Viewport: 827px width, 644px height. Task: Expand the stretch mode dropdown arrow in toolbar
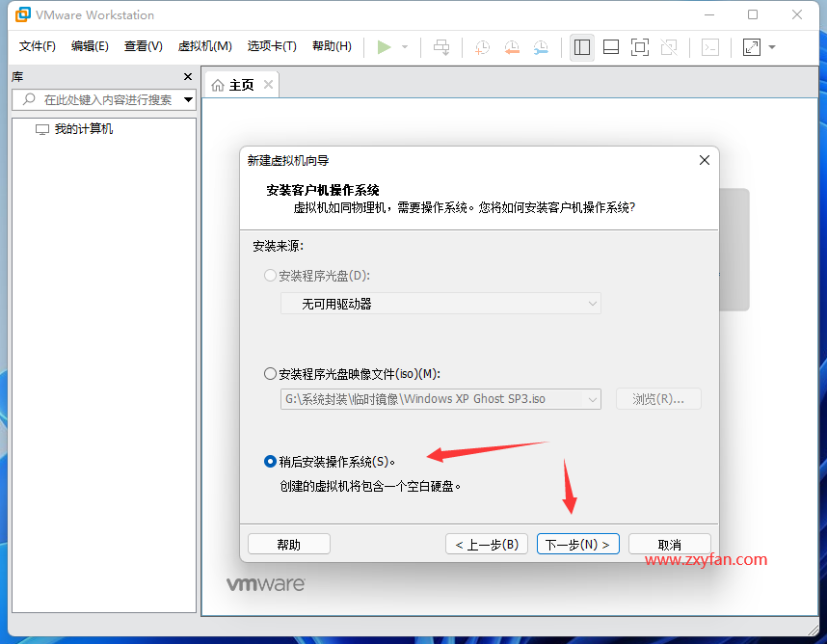770,46
